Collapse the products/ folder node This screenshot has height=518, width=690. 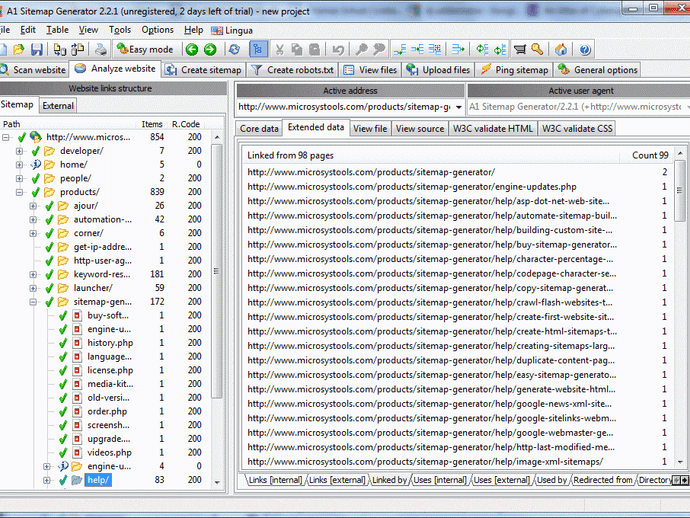click(x=19, y=192)
